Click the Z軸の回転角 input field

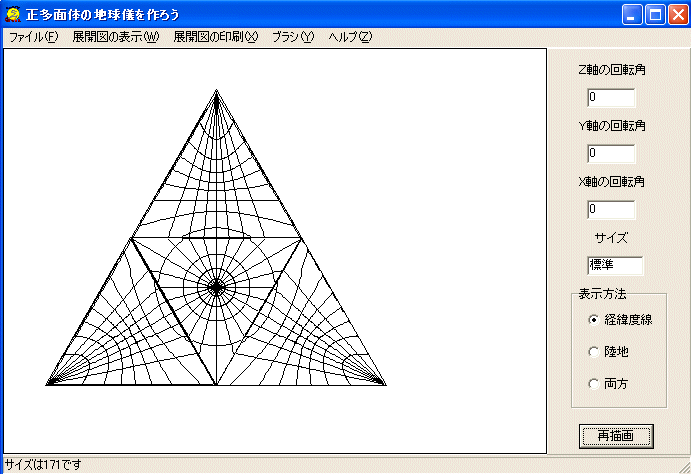[611, 98]
